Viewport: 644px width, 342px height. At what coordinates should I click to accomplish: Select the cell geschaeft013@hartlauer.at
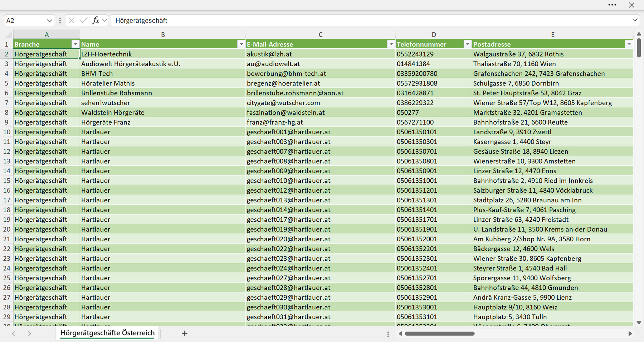[321, 200]
